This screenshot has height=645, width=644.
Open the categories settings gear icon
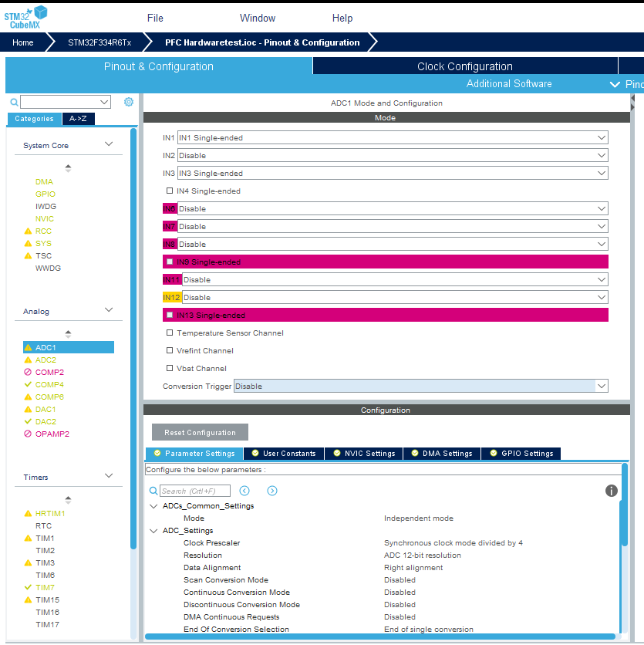coord(129,102)
